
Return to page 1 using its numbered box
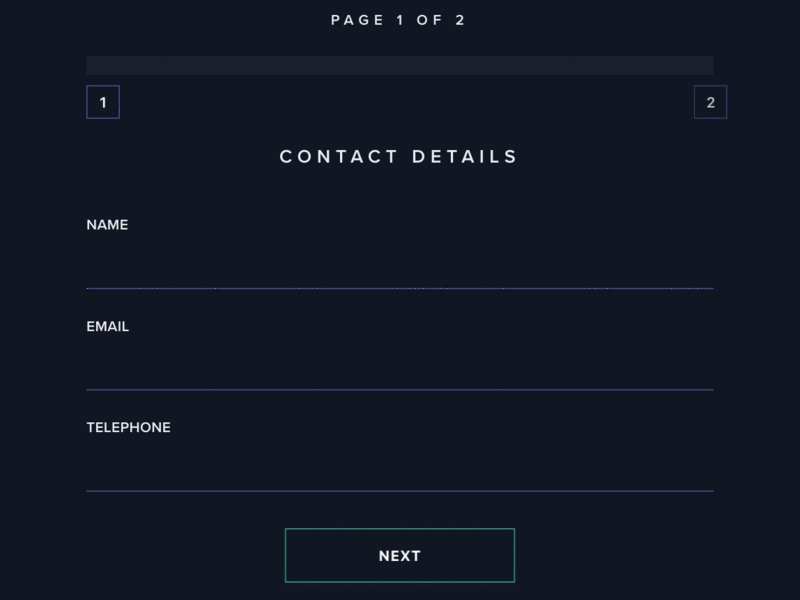(104, 102)
